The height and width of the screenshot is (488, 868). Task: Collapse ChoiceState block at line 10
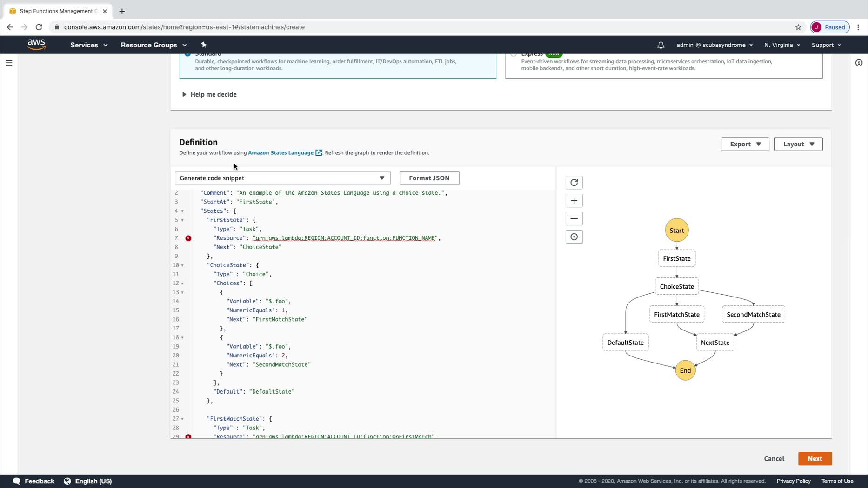pyautogui.click(x=182, y=265)
